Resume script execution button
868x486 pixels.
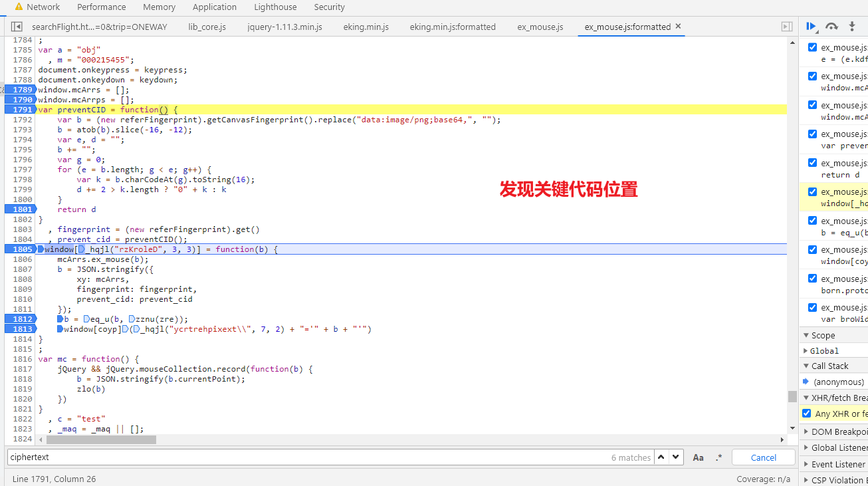tap(812, 27)
